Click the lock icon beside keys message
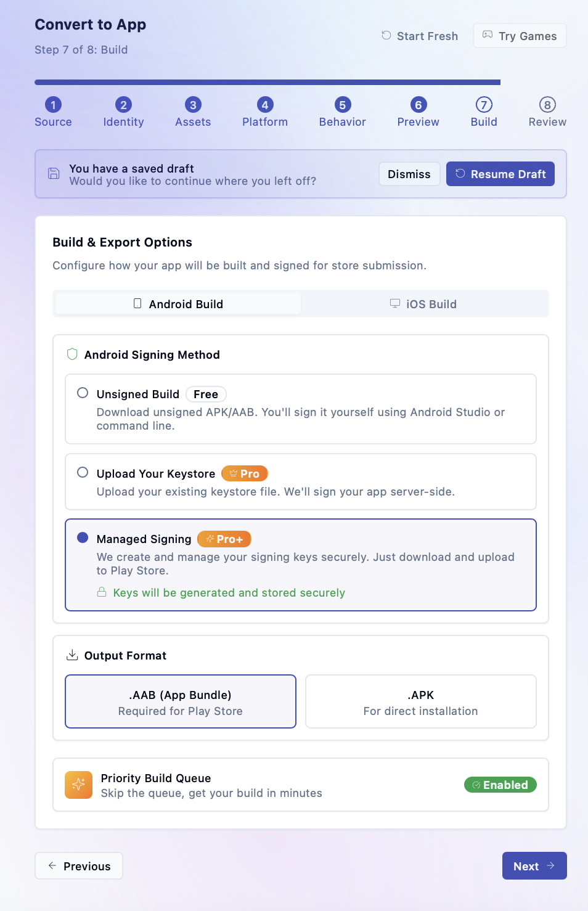This screenshot has height=911, width=588. [102, 592]
